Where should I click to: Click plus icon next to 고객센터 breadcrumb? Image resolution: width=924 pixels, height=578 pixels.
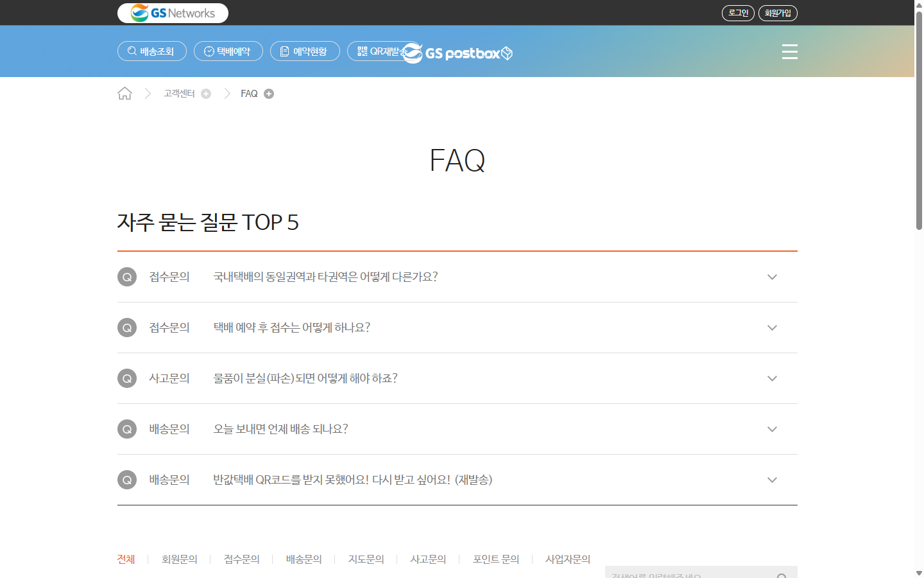[206, 94]
